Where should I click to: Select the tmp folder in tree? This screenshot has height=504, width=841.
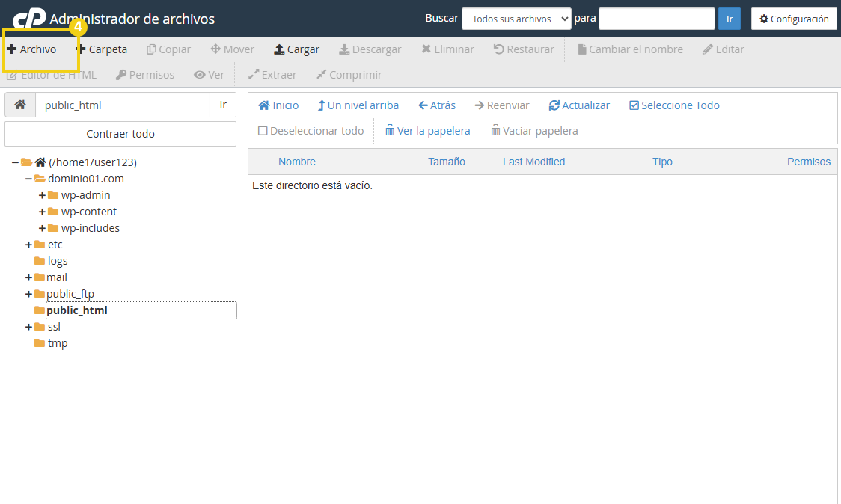(58, 343)
